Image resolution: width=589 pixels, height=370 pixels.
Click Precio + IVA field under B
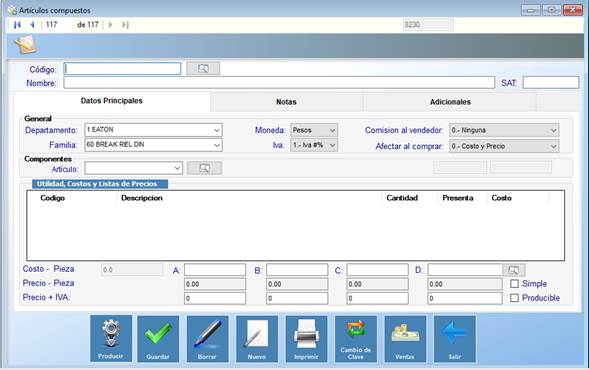point(297,298)
